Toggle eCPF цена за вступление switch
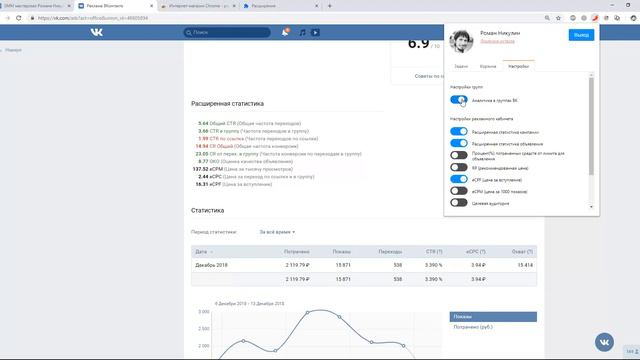Viewport: 640px width, 360px height. point(459,179)
